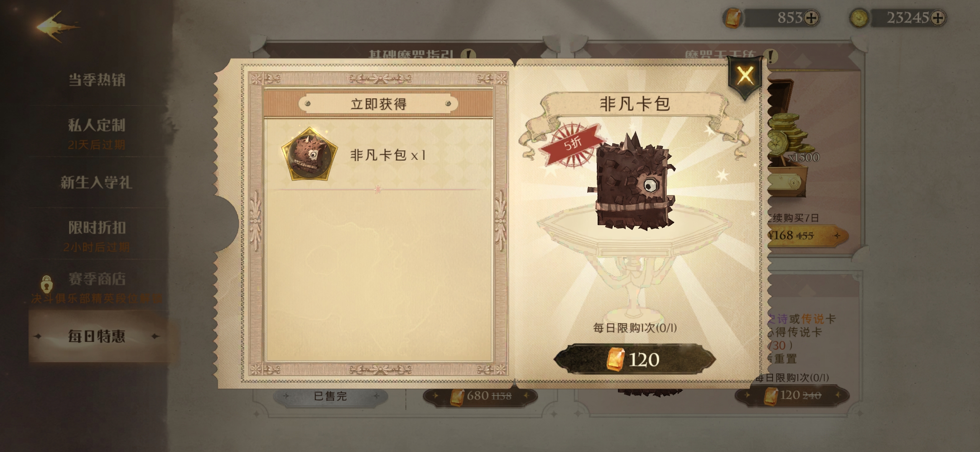Tap the 120 gems discounted price button

pyautogui.click(x=792, y=395)
